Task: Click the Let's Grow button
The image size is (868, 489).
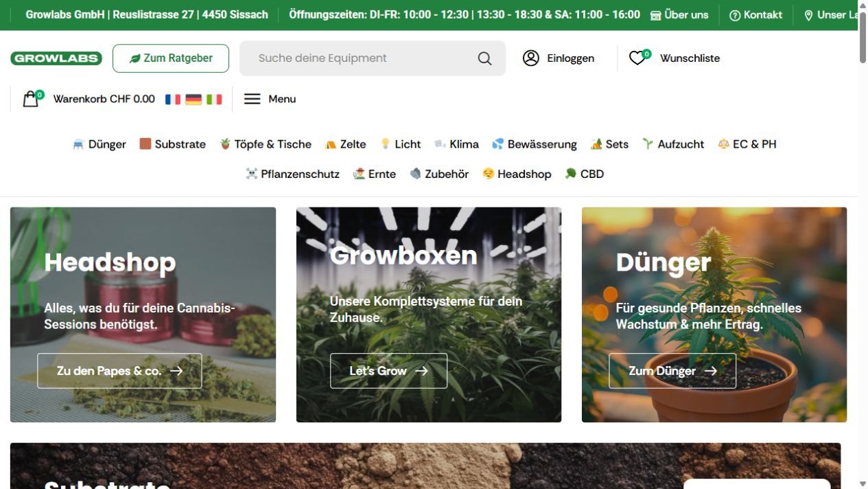Action: click(x=388, y=371)
